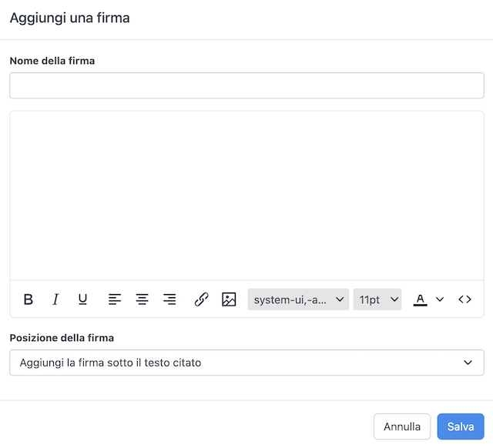Align signature text right
Screen dimensions: 493x448
click(169, 299)
